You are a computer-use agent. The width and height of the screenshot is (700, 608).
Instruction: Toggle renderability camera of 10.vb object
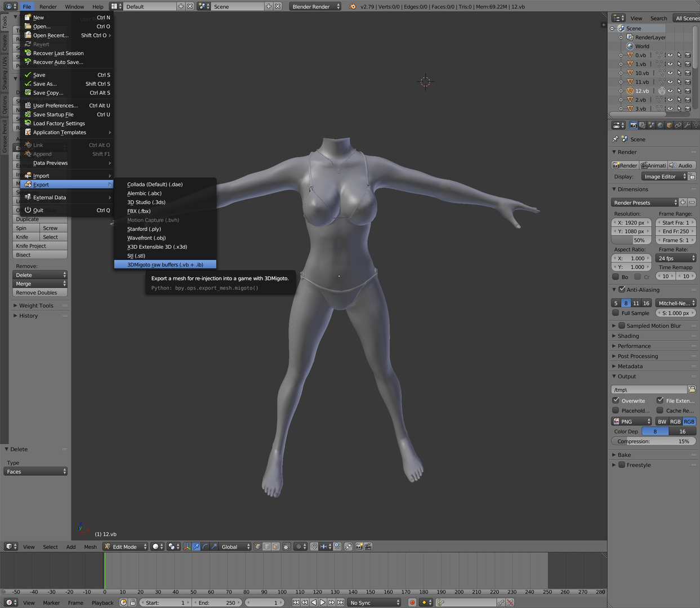coord(688,73)
